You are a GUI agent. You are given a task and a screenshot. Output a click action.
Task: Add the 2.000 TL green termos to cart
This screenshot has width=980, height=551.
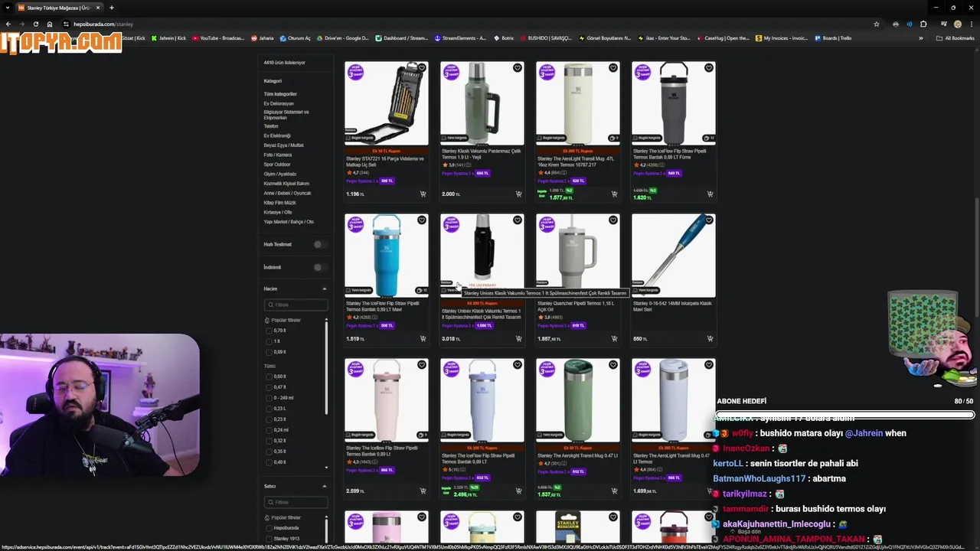(x=518, y=194)
